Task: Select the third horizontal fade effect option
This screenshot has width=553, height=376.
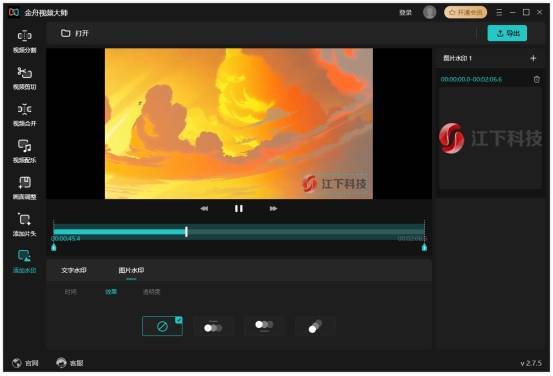Action: (x=264, y=326)
